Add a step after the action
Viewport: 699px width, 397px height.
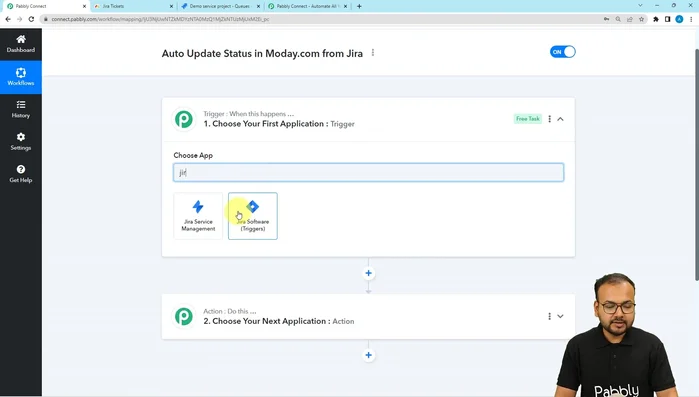(x=368, y=355)
